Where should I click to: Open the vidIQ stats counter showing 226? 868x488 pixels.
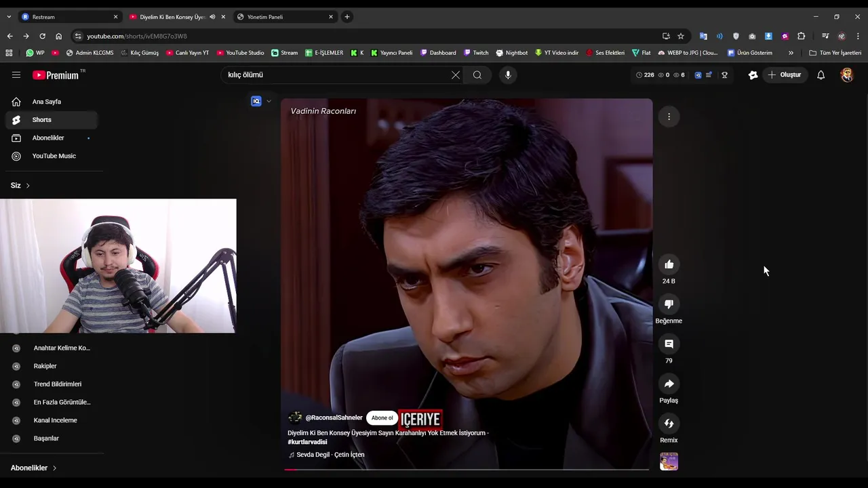[646, 75]
